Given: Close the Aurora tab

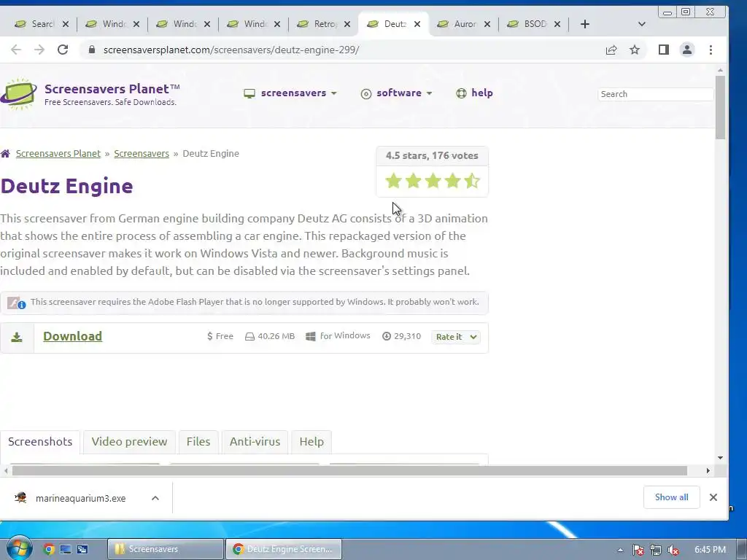Looking at the screenshot, I should 487,24.
